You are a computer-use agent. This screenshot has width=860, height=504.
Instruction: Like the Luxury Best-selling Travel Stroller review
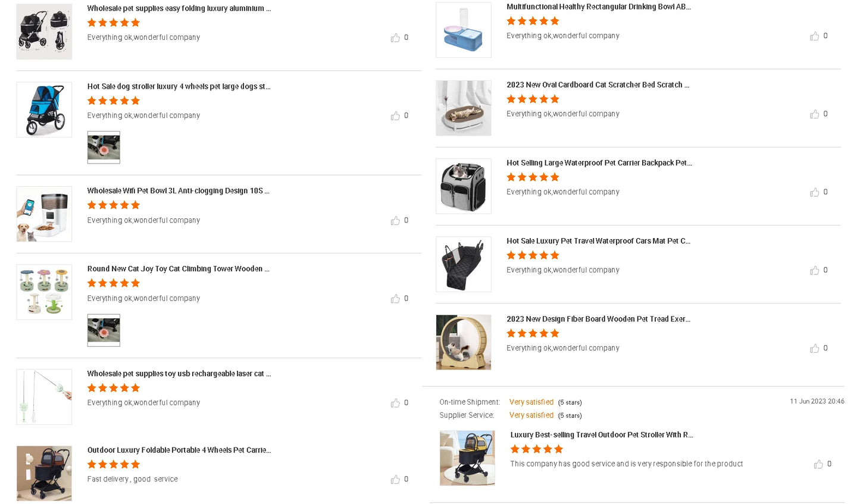coord(818,464)
